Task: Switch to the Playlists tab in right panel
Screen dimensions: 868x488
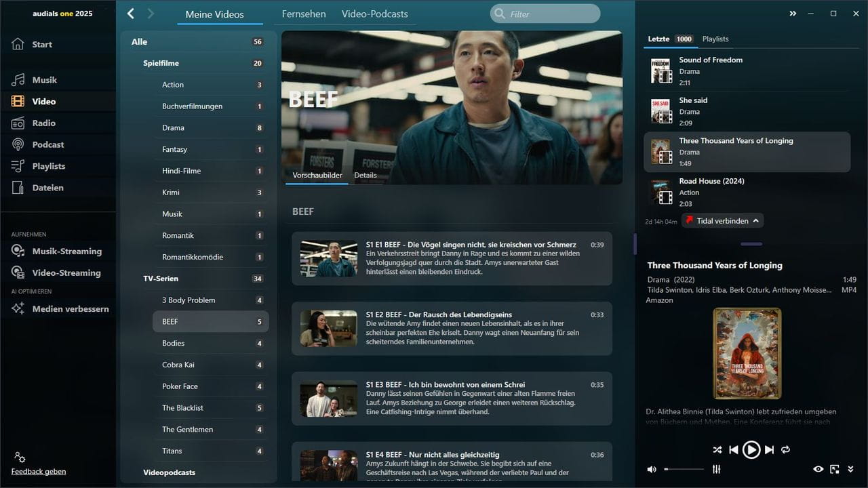Action: tap(715, 39)
